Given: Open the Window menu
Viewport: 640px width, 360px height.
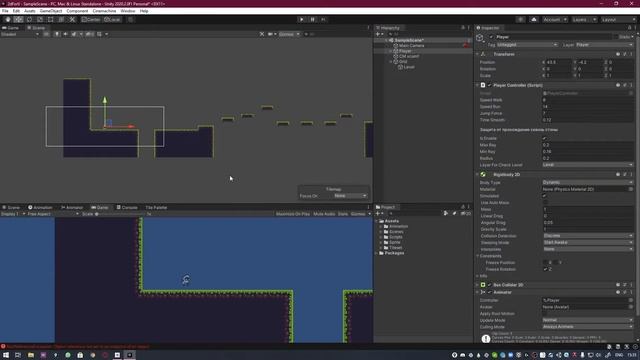Looking at the screenshot, I should tap(128, 11).
